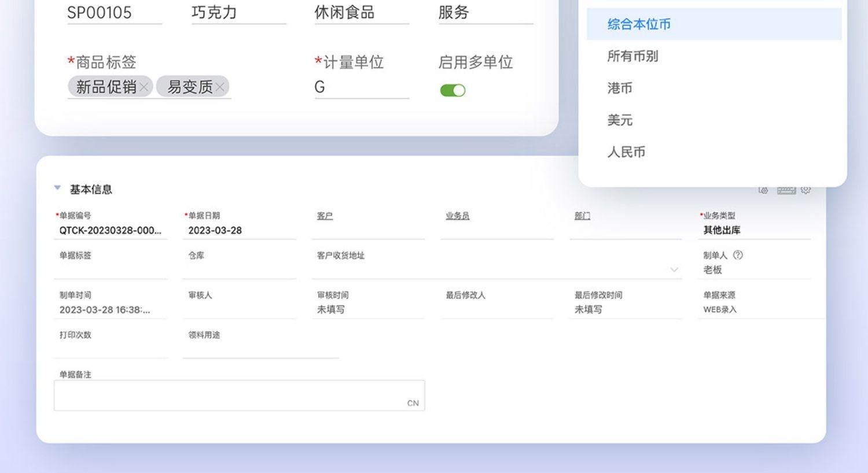
Task: Open the 客户 link label
Action: (x=325, y=216)
